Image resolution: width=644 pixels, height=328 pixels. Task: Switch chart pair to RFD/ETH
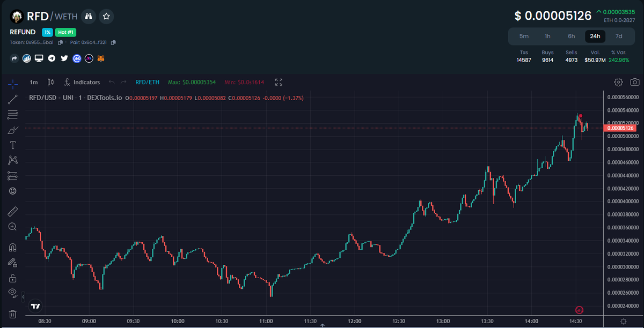coord(147,82)
